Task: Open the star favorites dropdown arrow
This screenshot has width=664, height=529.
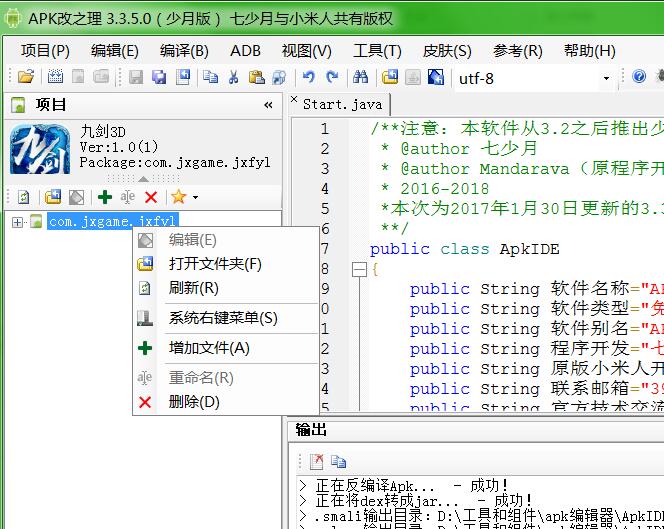Action: click(195, 198)
